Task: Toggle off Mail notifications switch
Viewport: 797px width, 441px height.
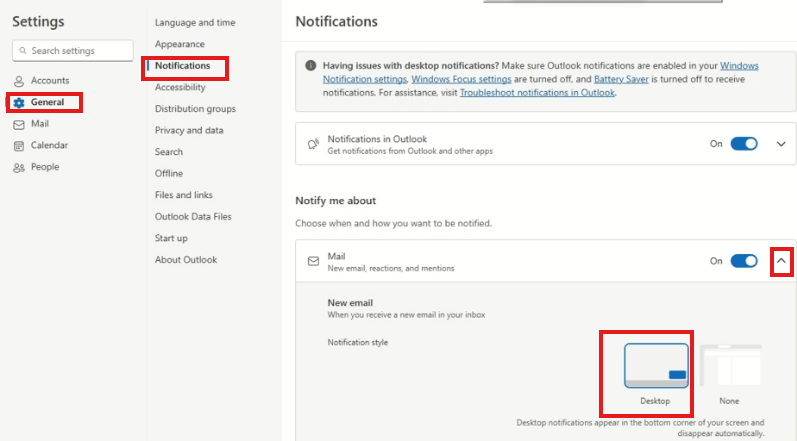Action: click(744, 261)
